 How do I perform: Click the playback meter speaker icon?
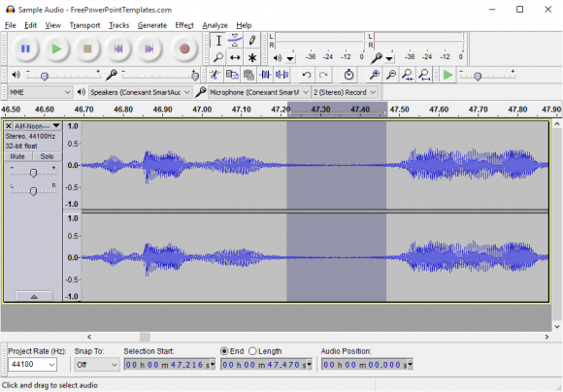(x=278, y=58)
